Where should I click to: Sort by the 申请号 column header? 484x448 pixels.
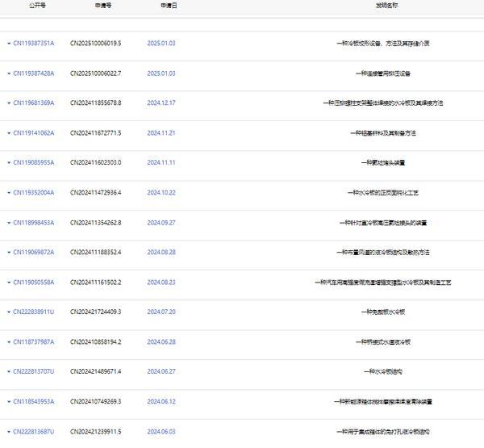pos(102,5)
